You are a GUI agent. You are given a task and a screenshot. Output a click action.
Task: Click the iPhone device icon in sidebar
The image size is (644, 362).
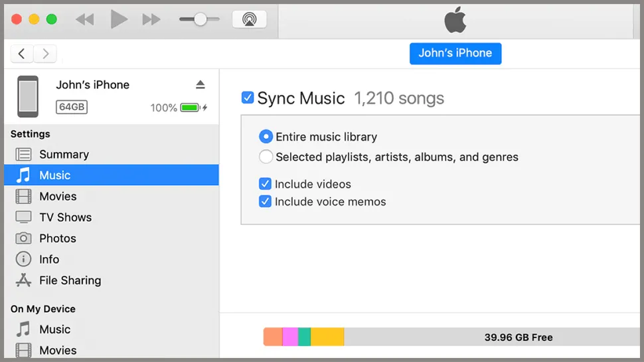click(x=28, y=96)
